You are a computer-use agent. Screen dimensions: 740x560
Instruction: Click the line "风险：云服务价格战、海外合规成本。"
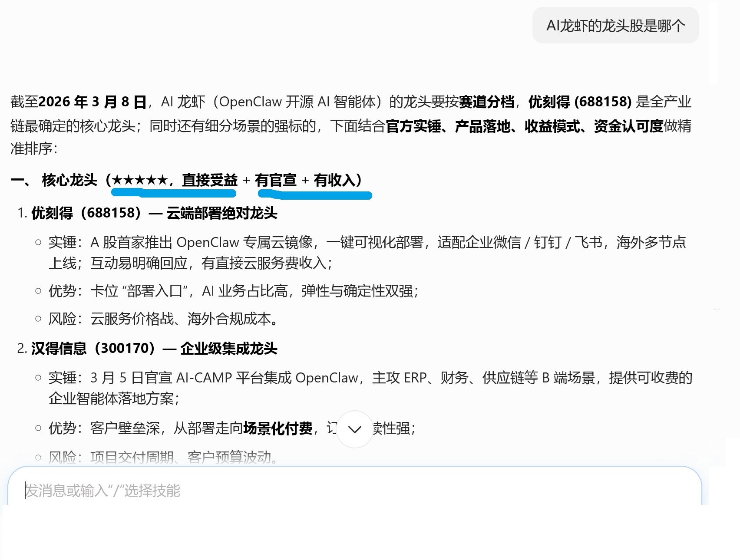(163, 319)
